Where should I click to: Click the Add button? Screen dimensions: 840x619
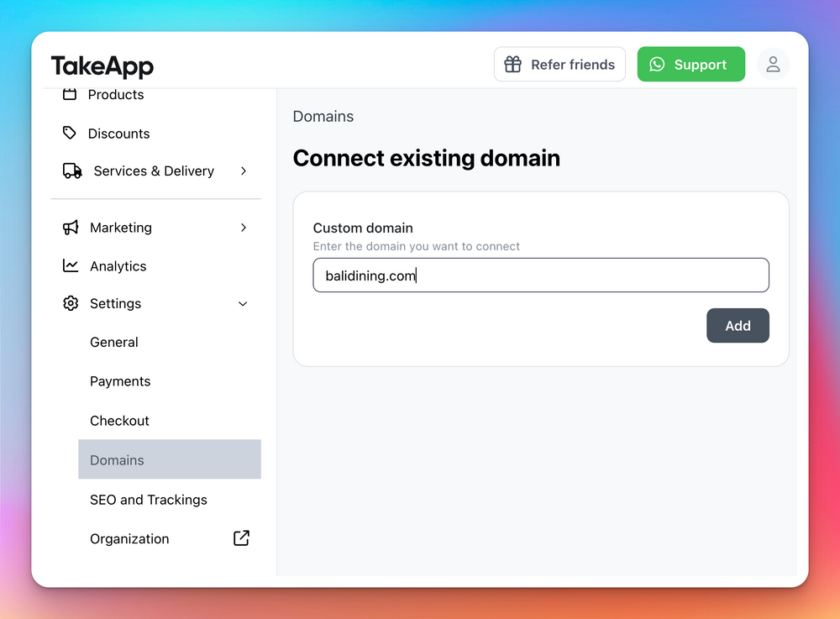coord(738,326)
